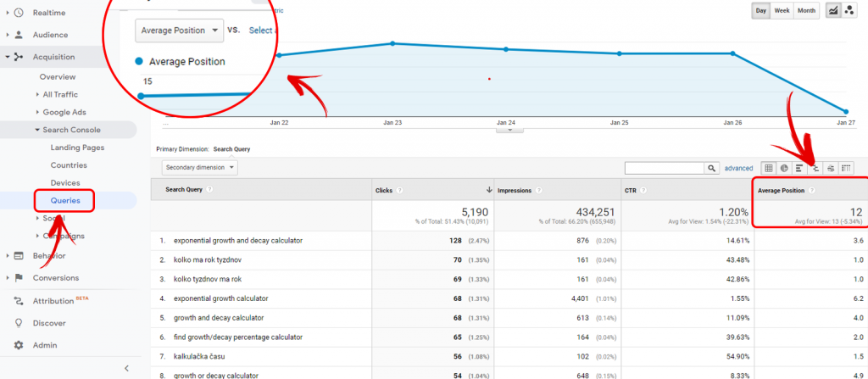Open the Average Position metric dropdown
This screenshot has height=379, width=868.
[x=179, y=31]
